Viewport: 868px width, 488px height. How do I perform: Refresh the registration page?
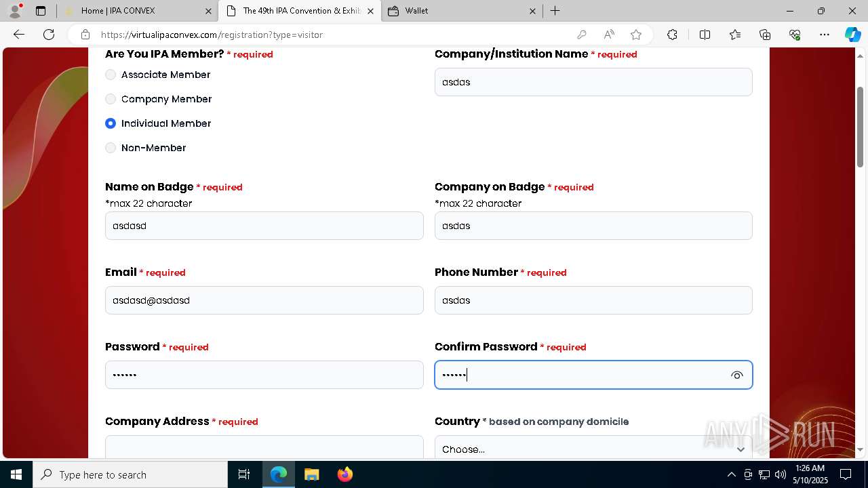pyautogui.click(x=49, y=35)
